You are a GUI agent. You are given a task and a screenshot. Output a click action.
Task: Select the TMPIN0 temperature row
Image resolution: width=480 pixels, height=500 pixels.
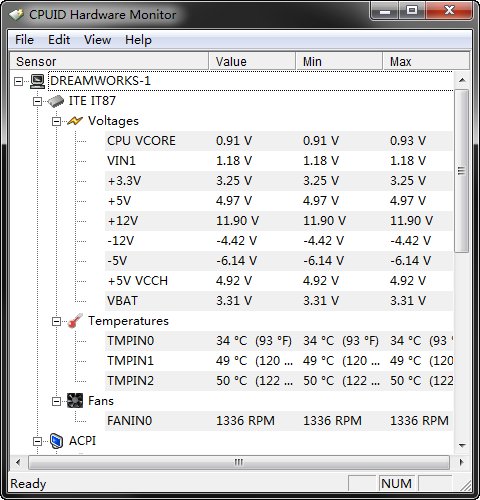pyautogui.click(x=279, y=341)
